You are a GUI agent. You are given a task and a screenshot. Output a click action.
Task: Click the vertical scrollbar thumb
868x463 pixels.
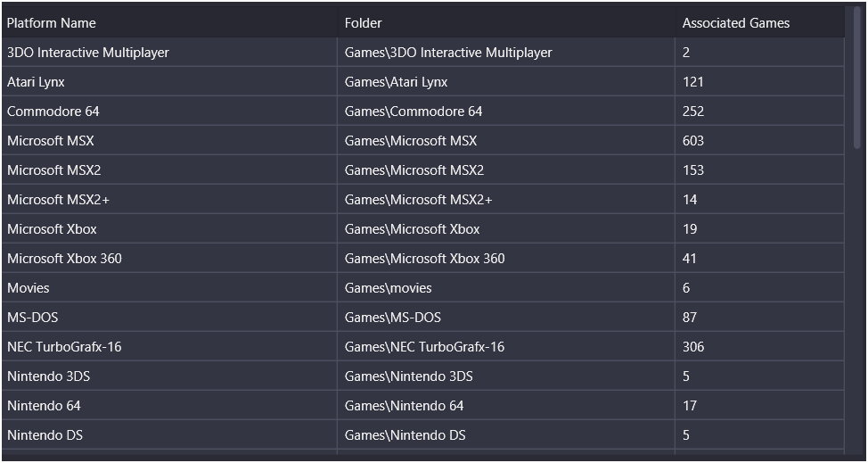pyautogui.click(x=857, y=78)
